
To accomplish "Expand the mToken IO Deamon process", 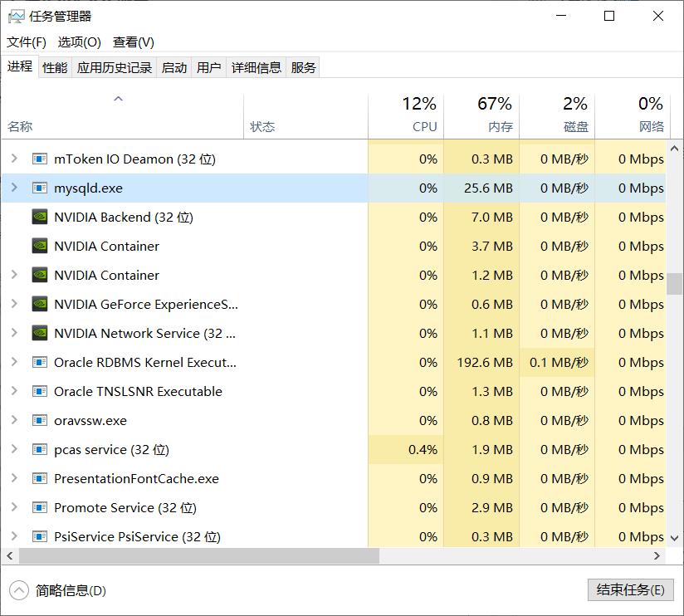I will click(x=14, y=159).
